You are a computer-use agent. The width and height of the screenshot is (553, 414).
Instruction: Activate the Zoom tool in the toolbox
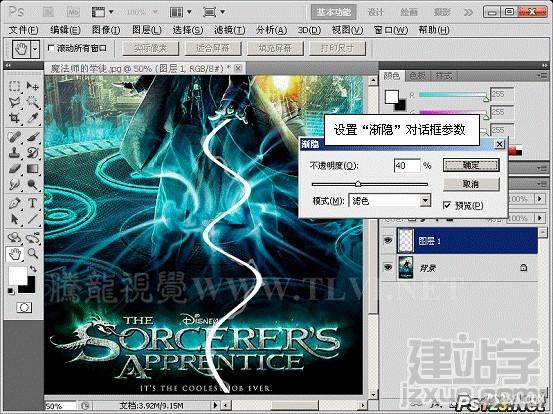click(x=32, y=253)
